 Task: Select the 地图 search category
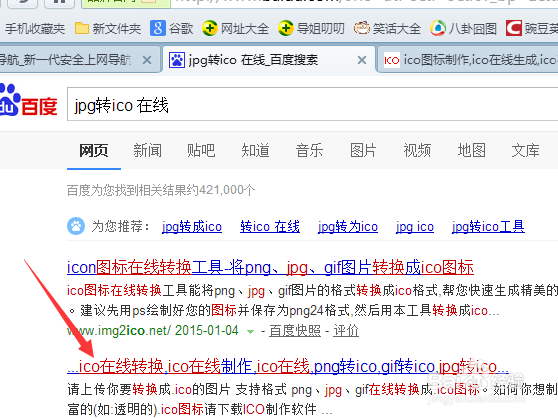(x=472, y=150)
